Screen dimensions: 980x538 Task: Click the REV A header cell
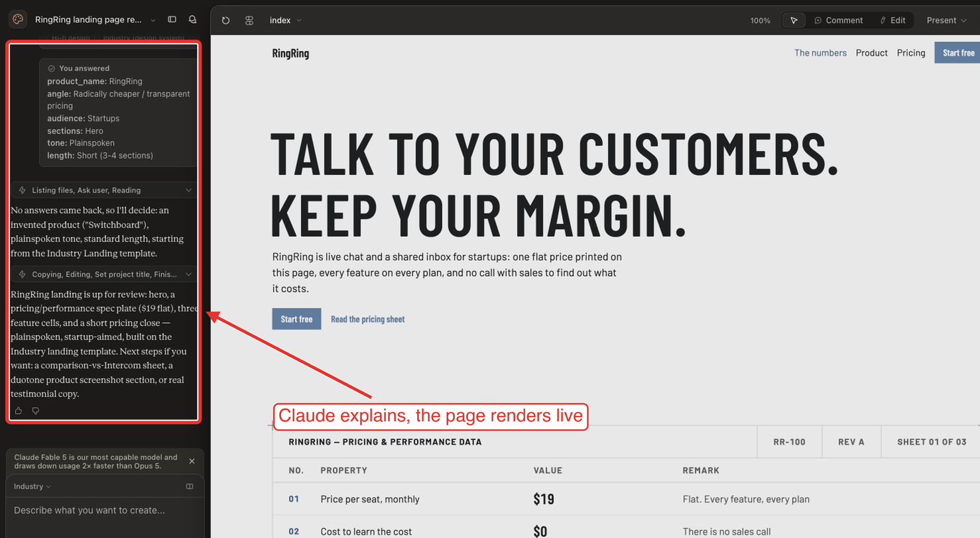point(851,442)
